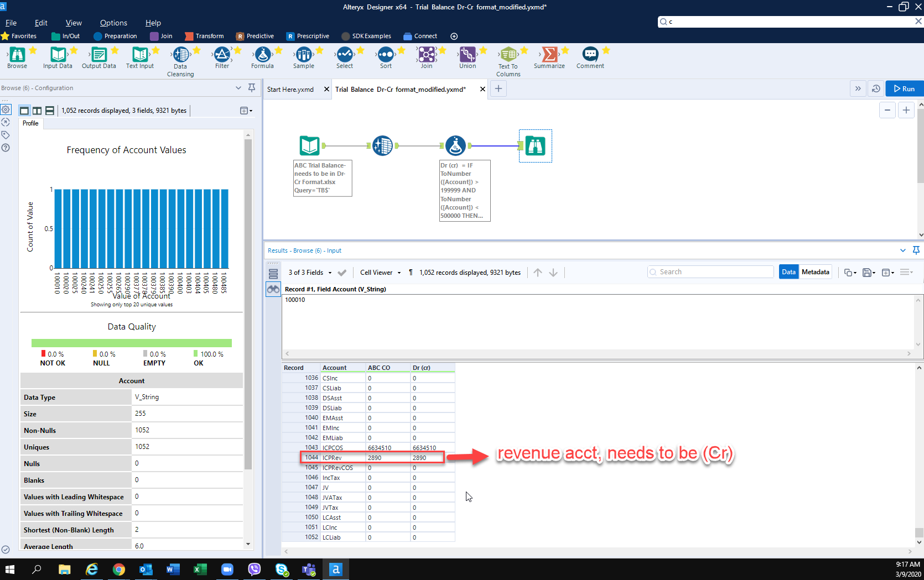This screenshot has height=580, width=924.
Task: Select the Formula node on the canvas
Action: click(455, 145)
